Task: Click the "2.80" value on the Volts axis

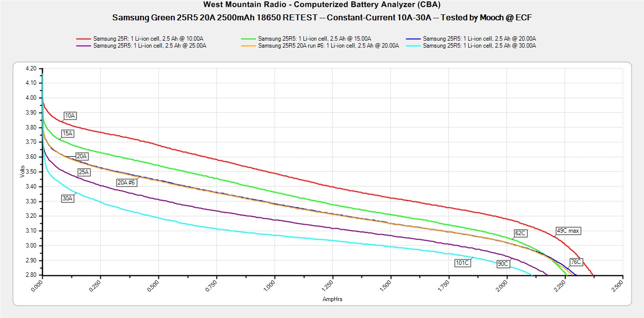Action: point(30,275)
